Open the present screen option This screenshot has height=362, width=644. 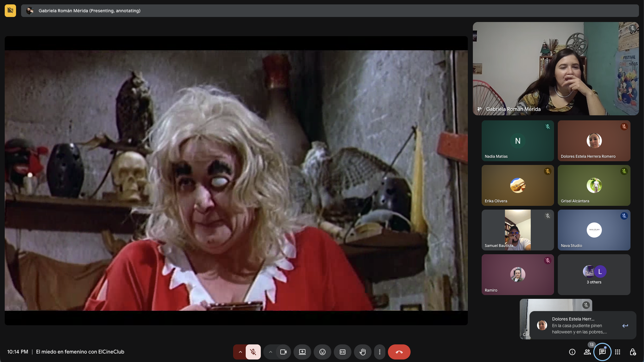tap(302, 352)
